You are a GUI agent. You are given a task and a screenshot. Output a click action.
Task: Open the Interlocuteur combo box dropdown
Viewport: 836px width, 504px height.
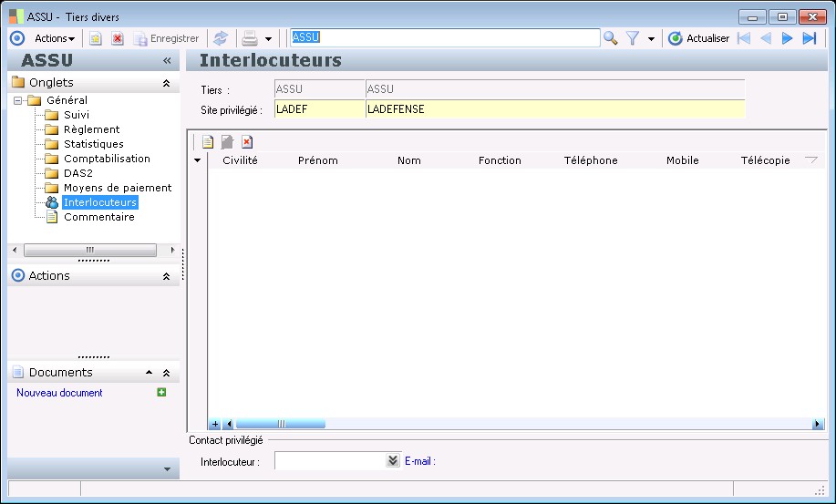coord(393,460)
